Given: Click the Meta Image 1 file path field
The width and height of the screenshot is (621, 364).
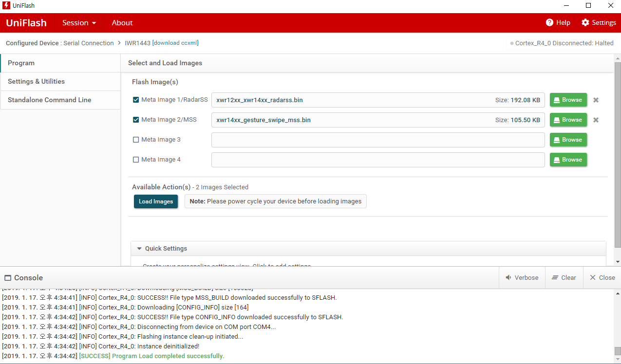Looking at the screenshot, I should click(378, 100).
